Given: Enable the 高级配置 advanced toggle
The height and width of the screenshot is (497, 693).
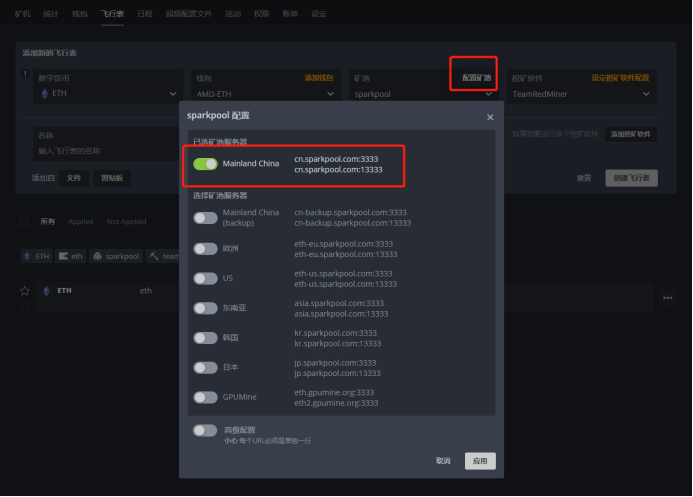Looking at the screenshot, I should (x=205, y=430).
